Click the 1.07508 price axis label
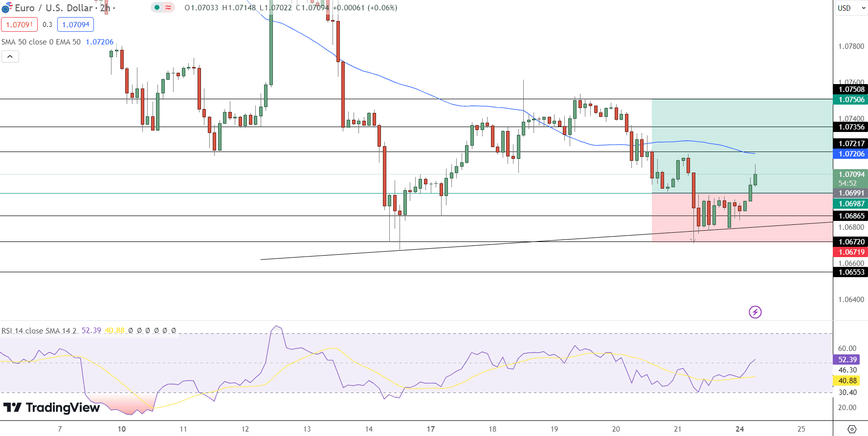The width and height of the screenshot is (868, 436). pos(851,89)
